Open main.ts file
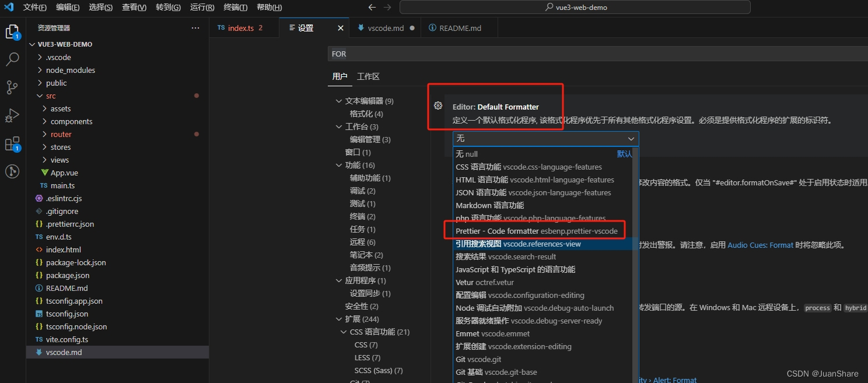Image resolution: width=868 pixels, height=383 pixels. [62, 185]
